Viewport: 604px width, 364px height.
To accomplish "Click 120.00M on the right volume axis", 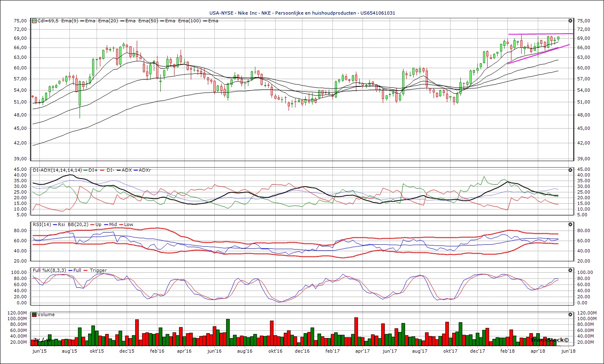I will click(x=587, y=313).
